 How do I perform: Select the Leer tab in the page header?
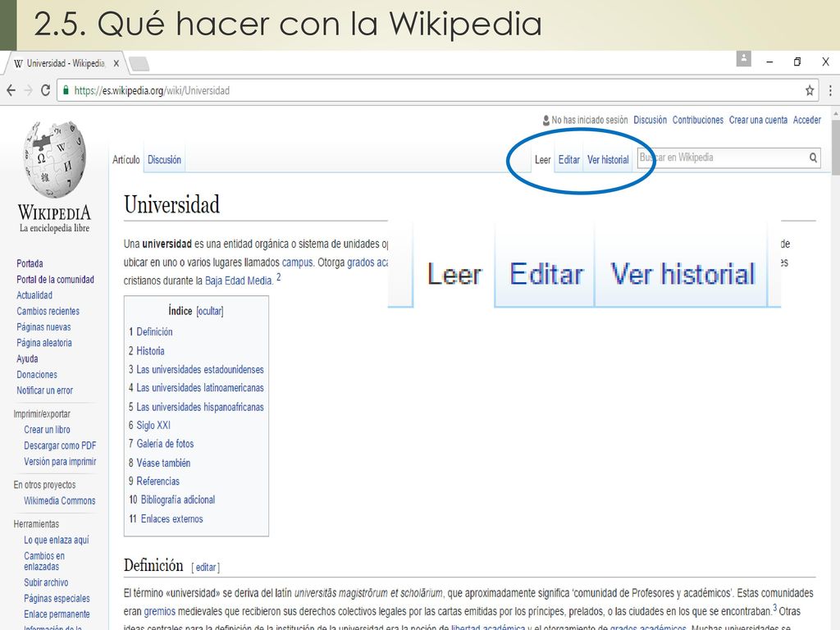[543, 160]
